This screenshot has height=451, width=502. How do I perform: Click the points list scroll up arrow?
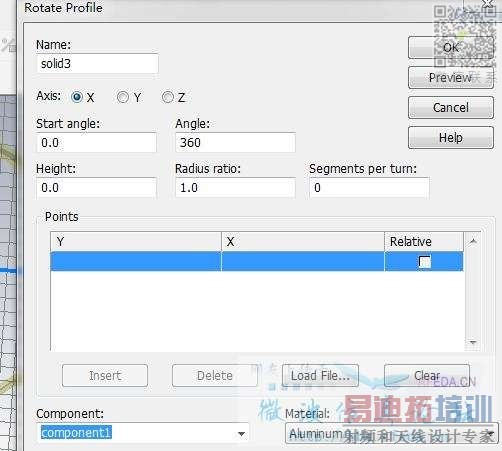coord(473,241)
